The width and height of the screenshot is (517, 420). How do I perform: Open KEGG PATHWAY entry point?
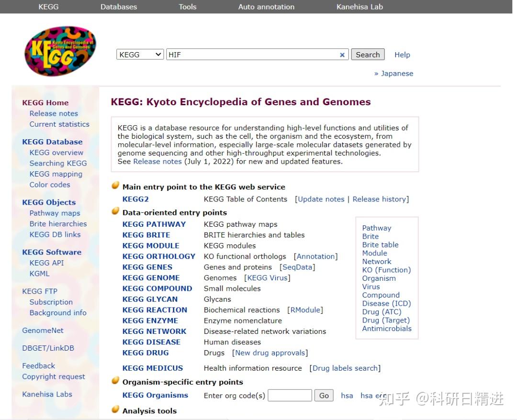[x=154, y=224]
